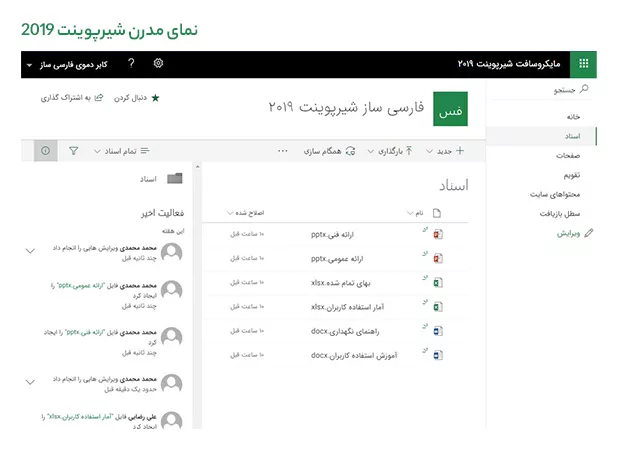Screen dimensions: 617x455
Task: Click the Word icon of راهنمای نگهداری.docx
Action: tap(438, 331)
